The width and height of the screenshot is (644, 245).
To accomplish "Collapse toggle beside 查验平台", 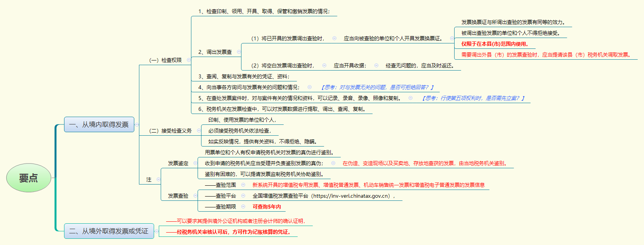I will (243, 196).
